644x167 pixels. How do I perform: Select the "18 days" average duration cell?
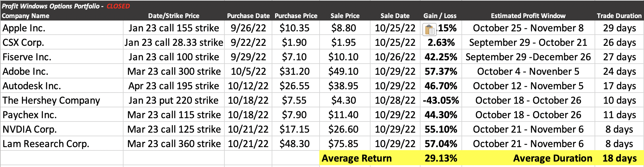pos(619,158)
